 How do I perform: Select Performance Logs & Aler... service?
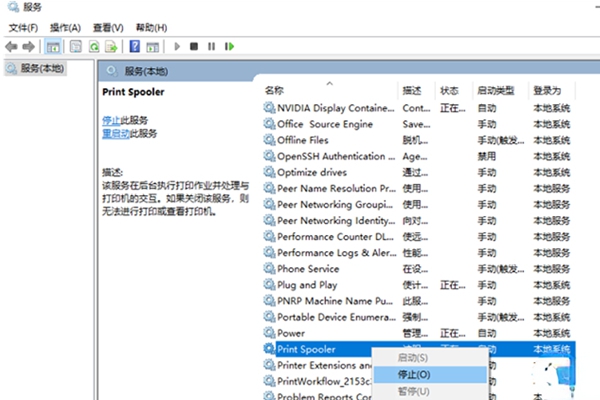click(337, 253)
